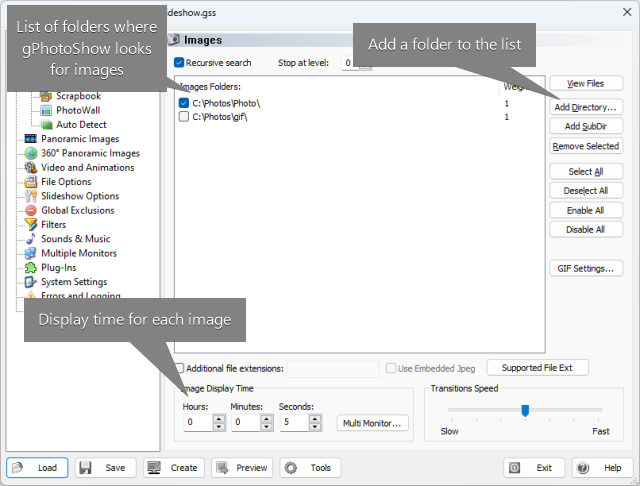Open System Settings in the tree
The height and width of the screenshot is (486, 640).
click(x=74, y=282)
